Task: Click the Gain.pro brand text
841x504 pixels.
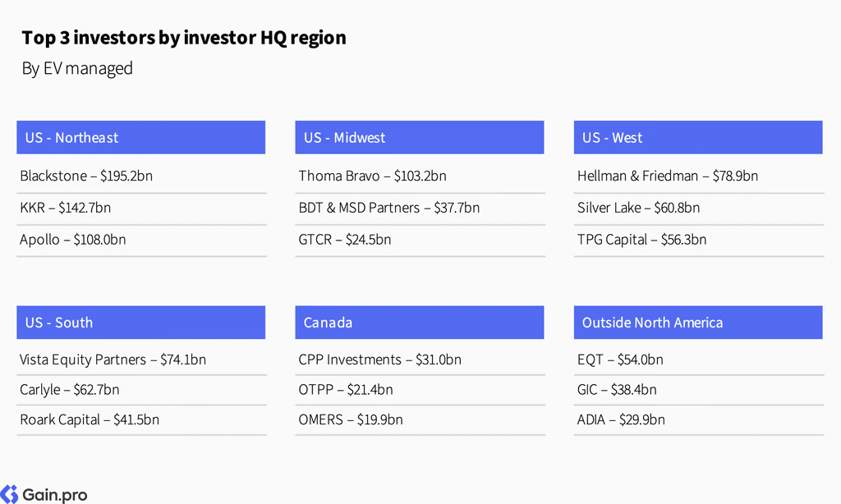Action: pos(55,494)
